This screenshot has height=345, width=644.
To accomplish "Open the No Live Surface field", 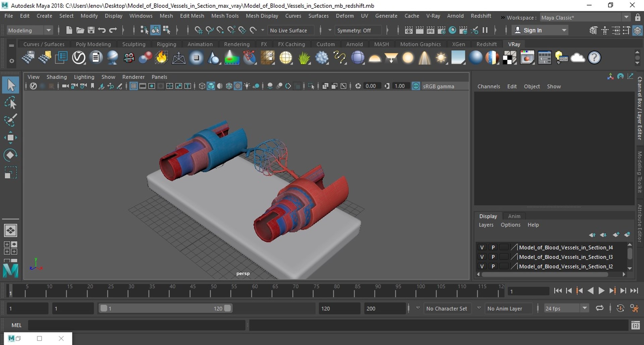I will 291,30.
